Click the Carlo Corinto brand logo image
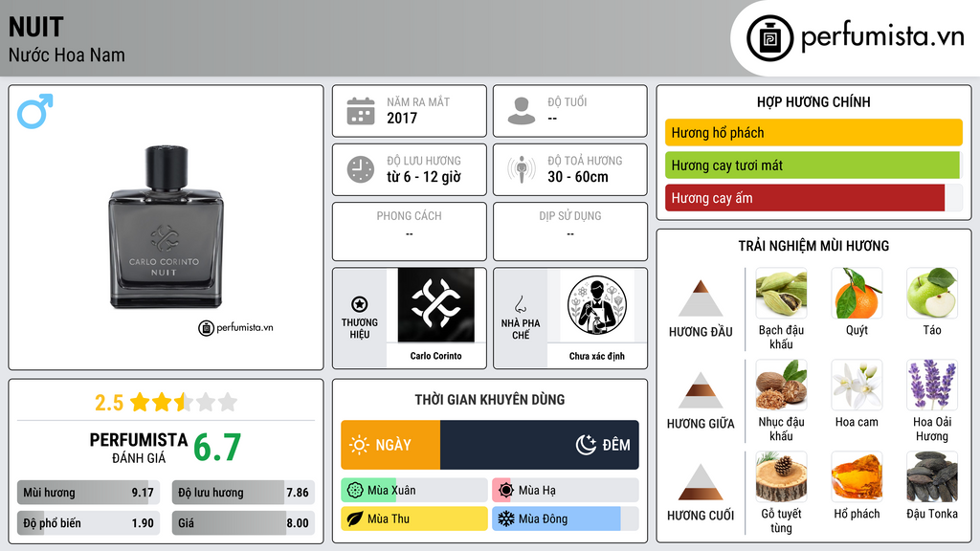The height and width of the screenshot is (551, 980). coord(435,305)
